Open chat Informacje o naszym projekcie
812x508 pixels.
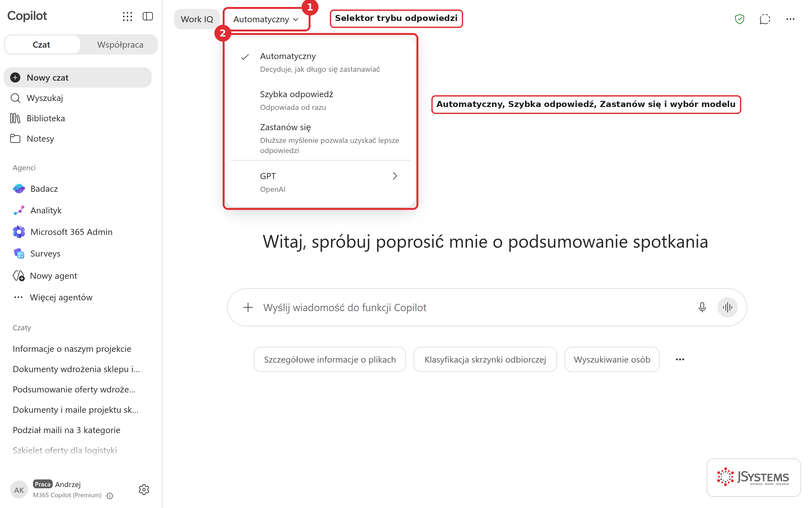point(77,349)
